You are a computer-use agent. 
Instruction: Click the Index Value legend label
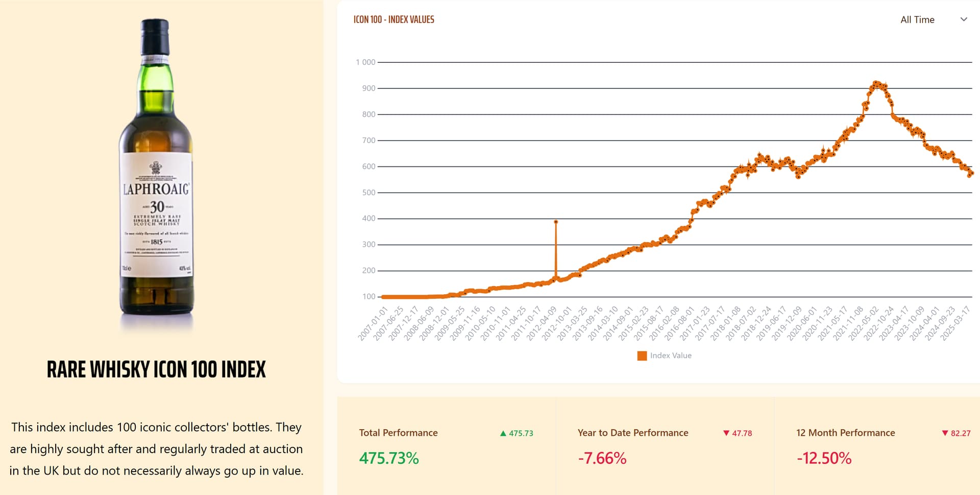click(671, 356)
